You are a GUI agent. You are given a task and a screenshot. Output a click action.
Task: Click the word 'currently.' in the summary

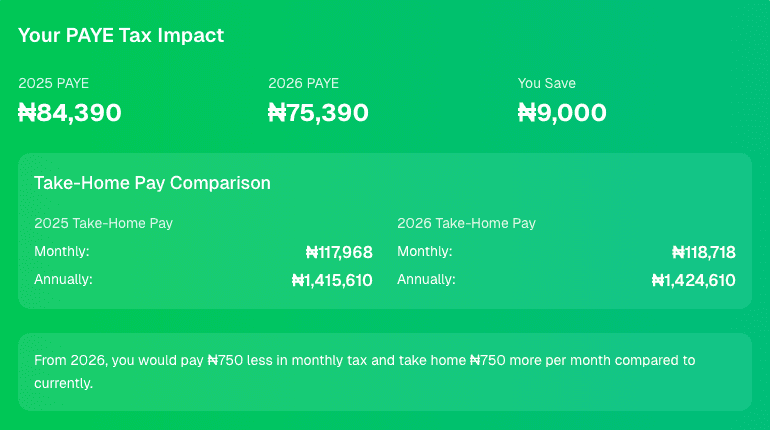click(x=63, y=383)
